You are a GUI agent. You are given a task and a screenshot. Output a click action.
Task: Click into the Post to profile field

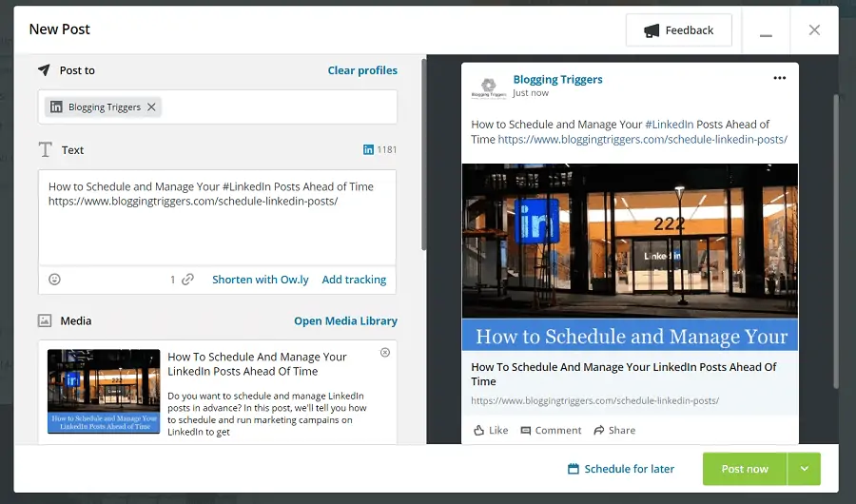click(x=217, y=107)
